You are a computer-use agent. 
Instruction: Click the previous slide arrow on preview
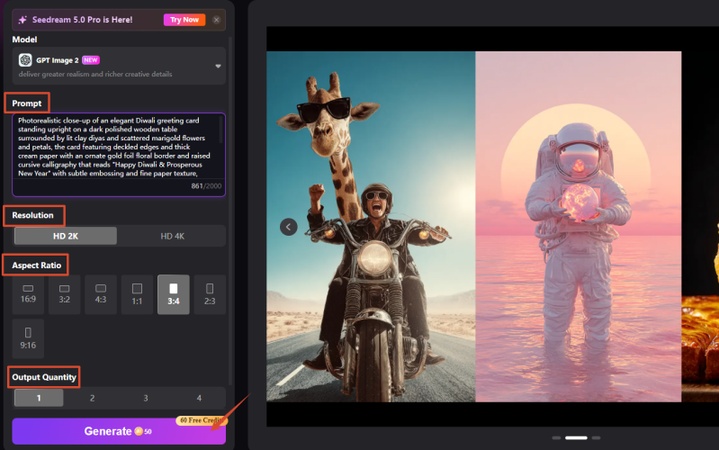[288, 227]
